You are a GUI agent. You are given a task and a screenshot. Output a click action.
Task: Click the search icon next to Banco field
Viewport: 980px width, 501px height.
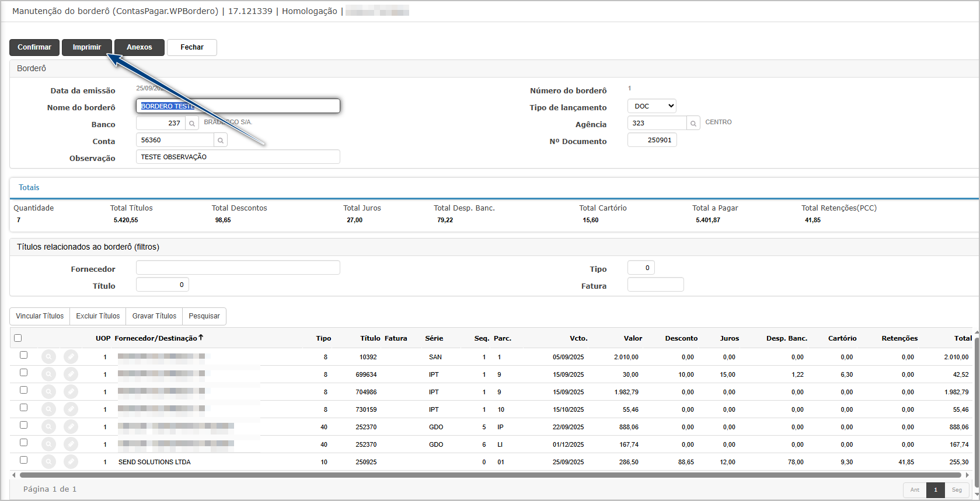[191, 124]
